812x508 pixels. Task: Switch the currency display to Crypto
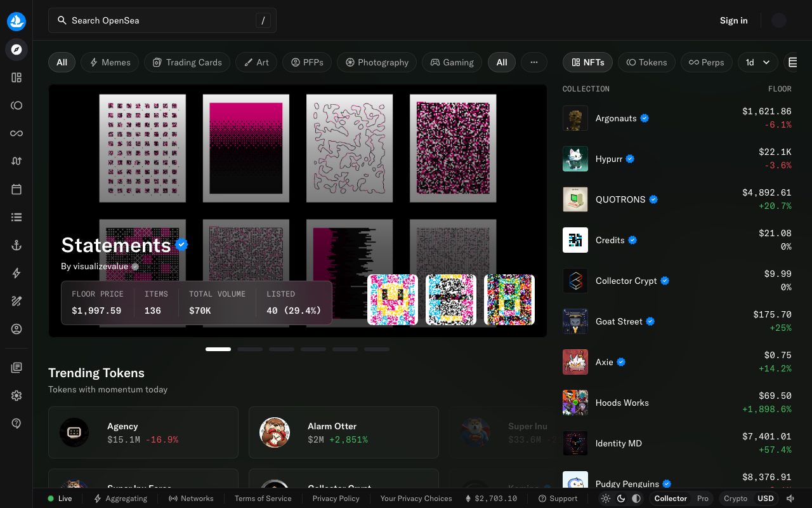(736, 498)
